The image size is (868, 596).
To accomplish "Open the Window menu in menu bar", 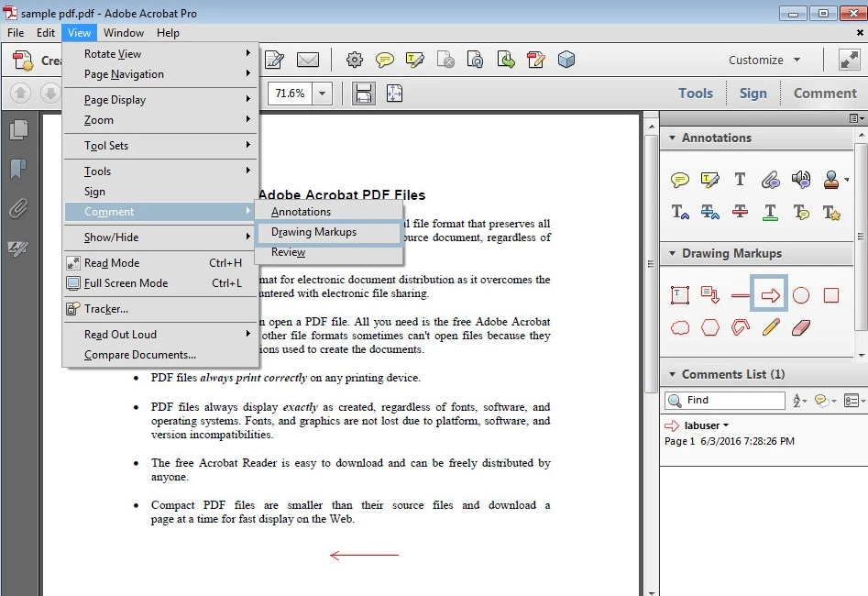I will pos(124,33).
